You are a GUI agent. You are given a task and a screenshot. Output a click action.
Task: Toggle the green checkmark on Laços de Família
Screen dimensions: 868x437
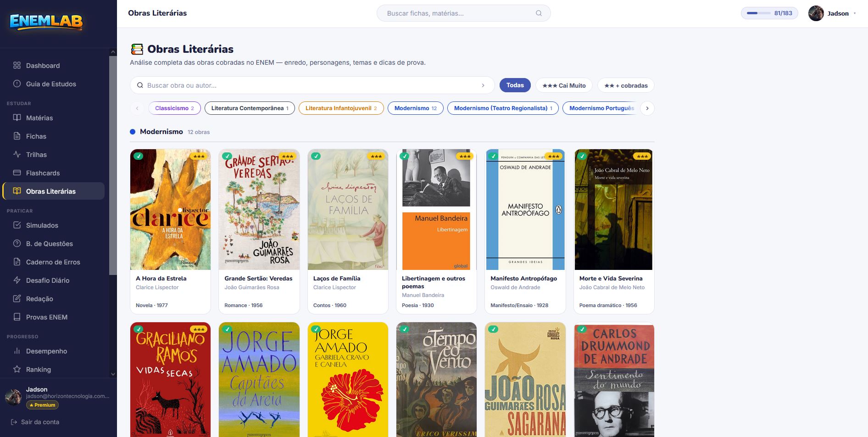pos(316,156)
